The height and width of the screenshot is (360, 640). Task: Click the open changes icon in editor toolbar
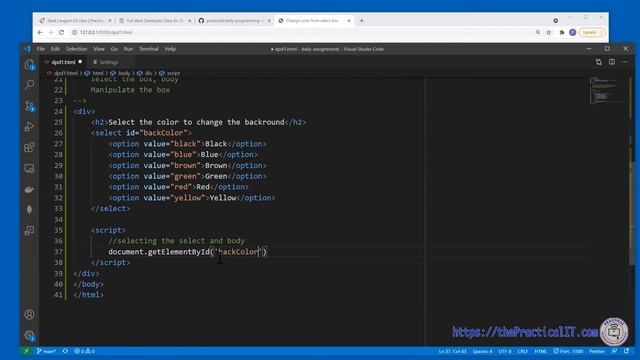(598, 62)
